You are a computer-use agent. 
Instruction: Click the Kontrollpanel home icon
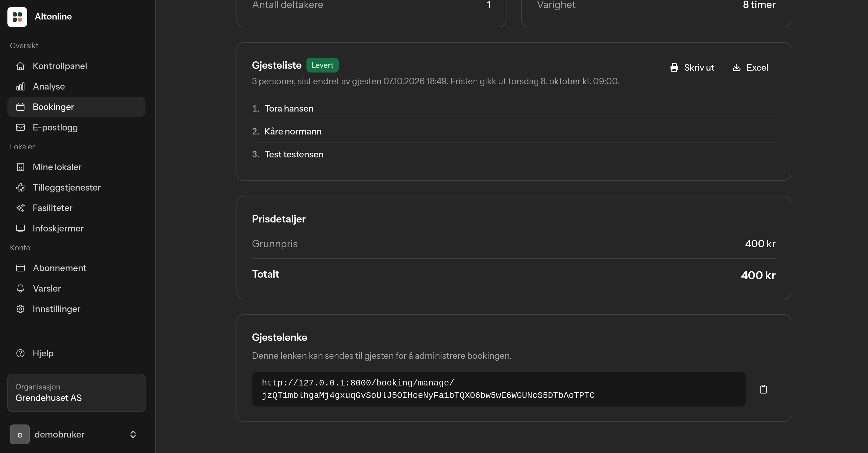[20, 66]
